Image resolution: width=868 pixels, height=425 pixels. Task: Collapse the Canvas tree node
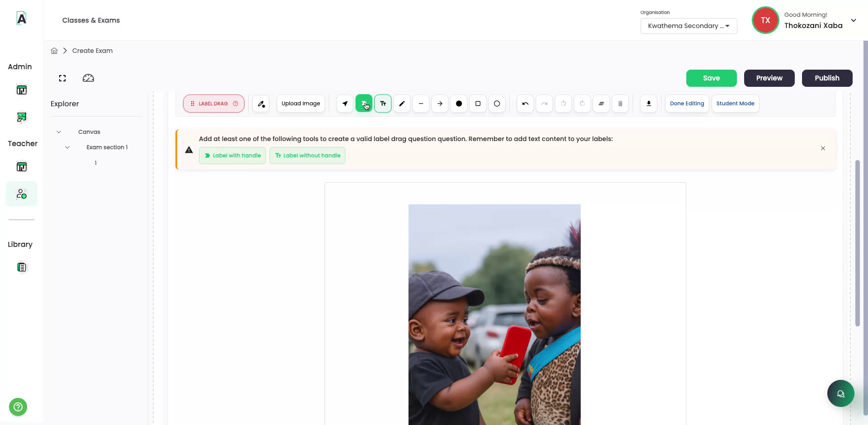point(59,132)
